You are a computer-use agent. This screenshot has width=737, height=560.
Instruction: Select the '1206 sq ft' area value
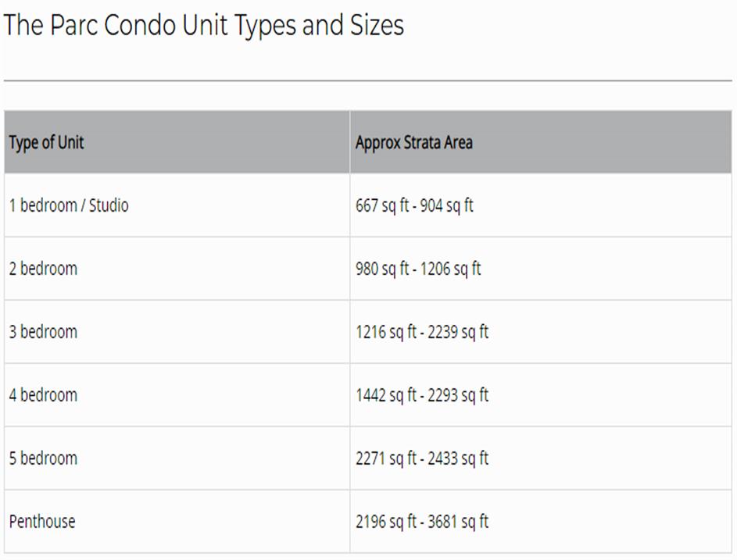(451, 269)
